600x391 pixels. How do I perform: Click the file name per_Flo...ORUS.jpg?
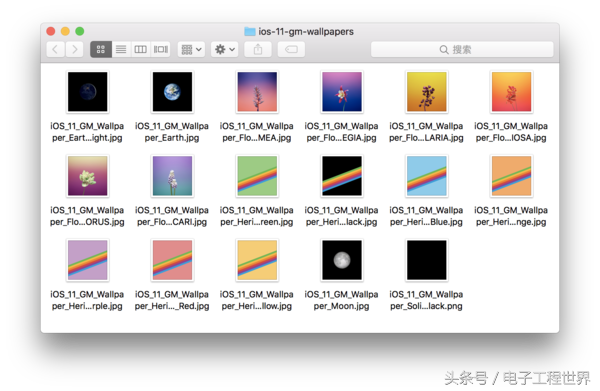click(87, 216)
